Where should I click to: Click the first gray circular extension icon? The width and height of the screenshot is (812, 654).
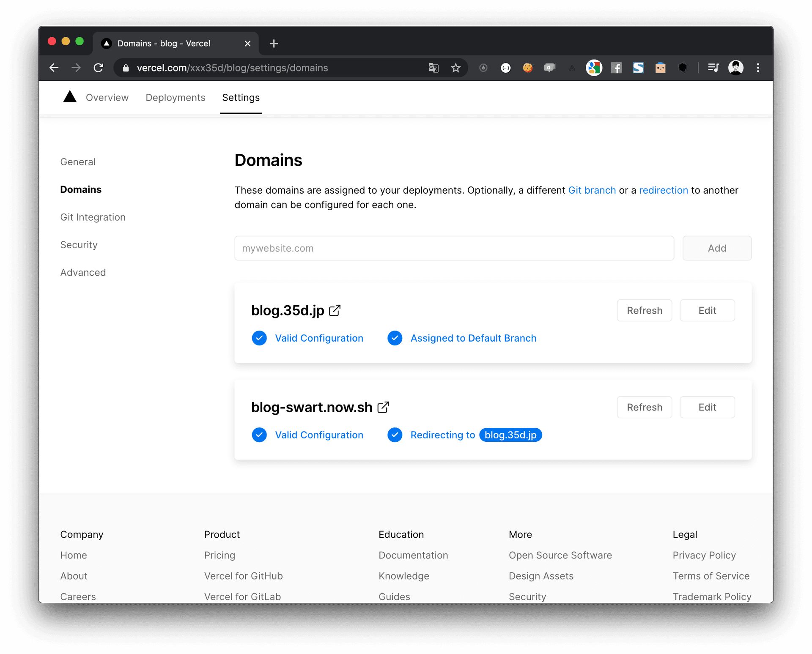pyautogui.click(x=483, y=68)
